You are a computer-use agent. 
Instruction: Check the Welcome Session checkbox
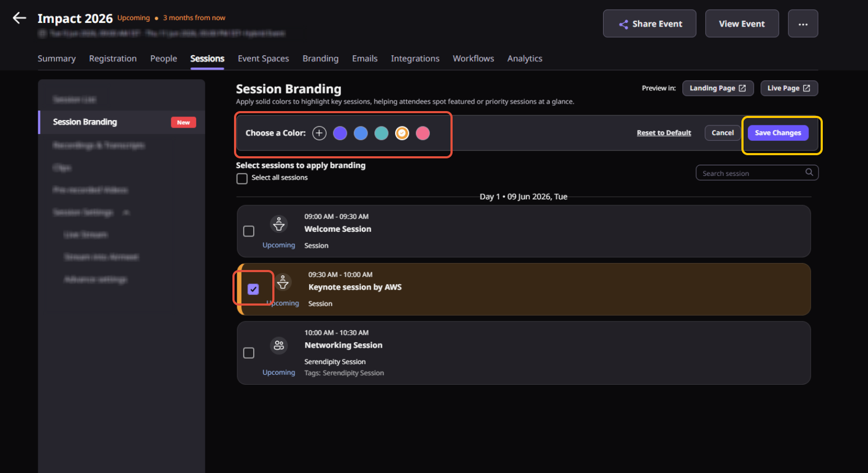click(248, 231)
